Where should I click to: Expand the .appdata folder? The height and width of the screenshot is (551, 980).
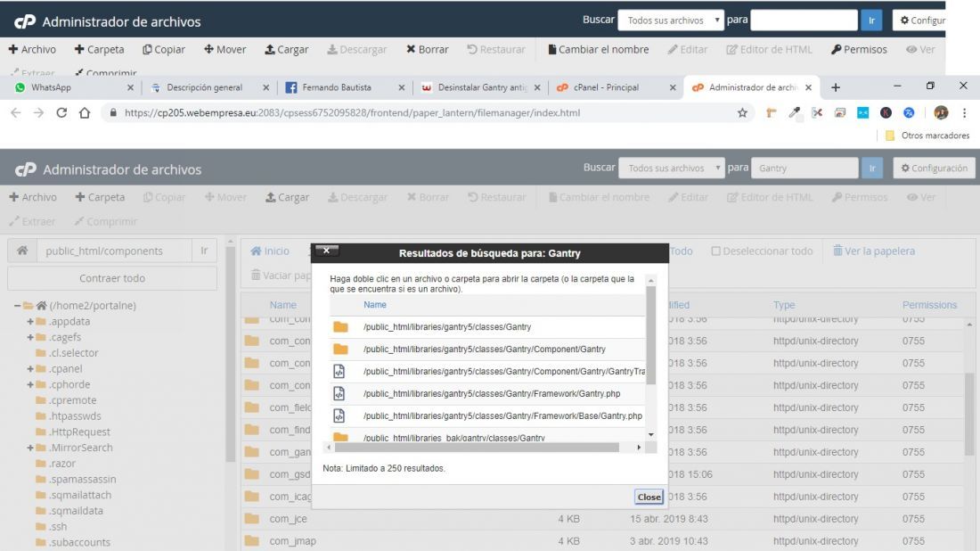30,322
